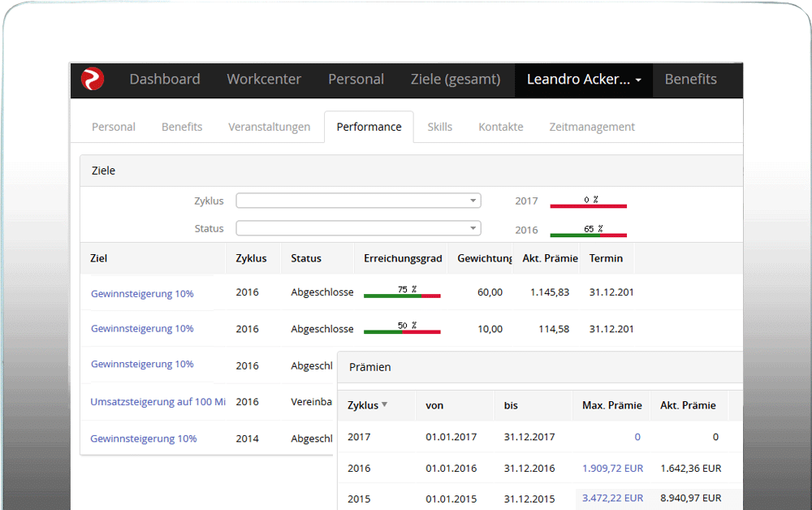Viewport: 812px width, 510px height.
Task: Open the Workcenter menu item
Action: point(264,80)
